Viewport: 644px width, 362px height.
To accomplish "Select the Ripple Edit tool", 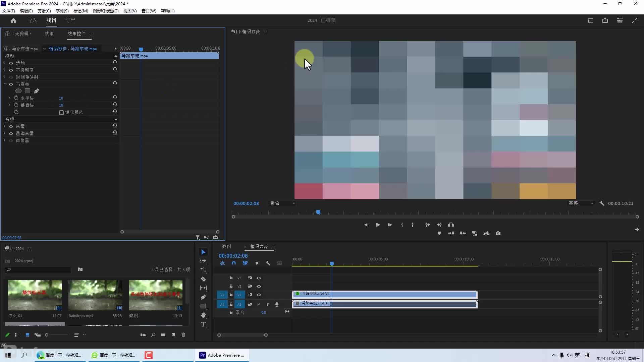I will coord(203,270).
